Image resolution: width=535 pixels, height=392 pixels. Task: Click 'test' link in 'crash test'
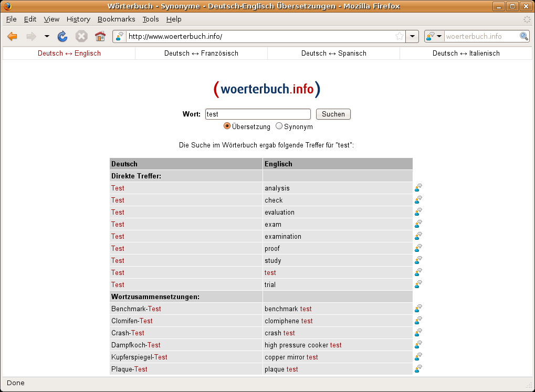[289, 333]
